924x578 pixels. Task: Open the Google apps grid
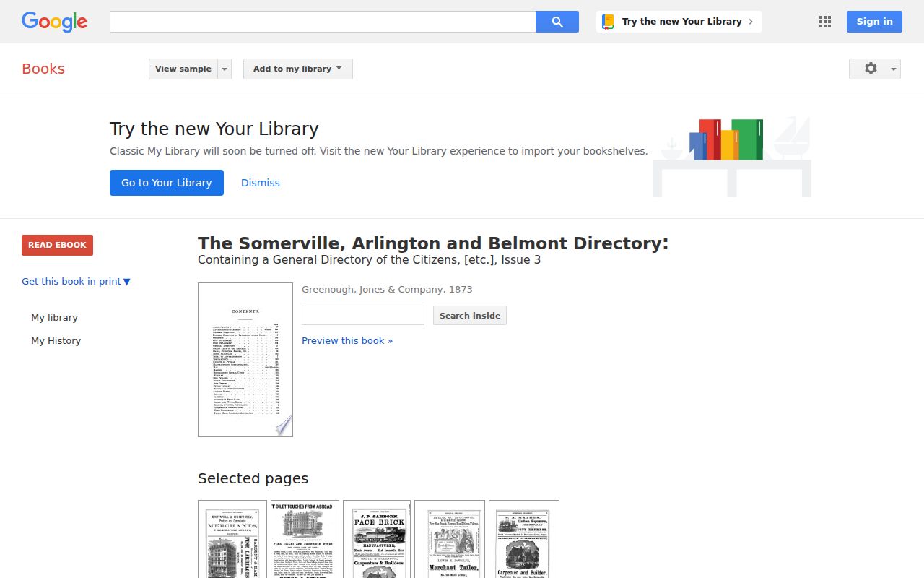point(825,22)
